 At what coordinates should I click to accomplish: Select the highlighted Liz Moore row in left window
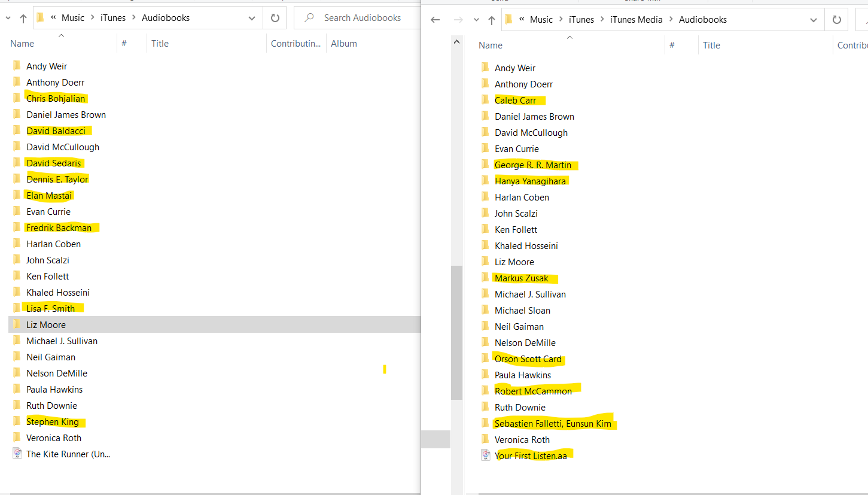click(x=215, y=324)
